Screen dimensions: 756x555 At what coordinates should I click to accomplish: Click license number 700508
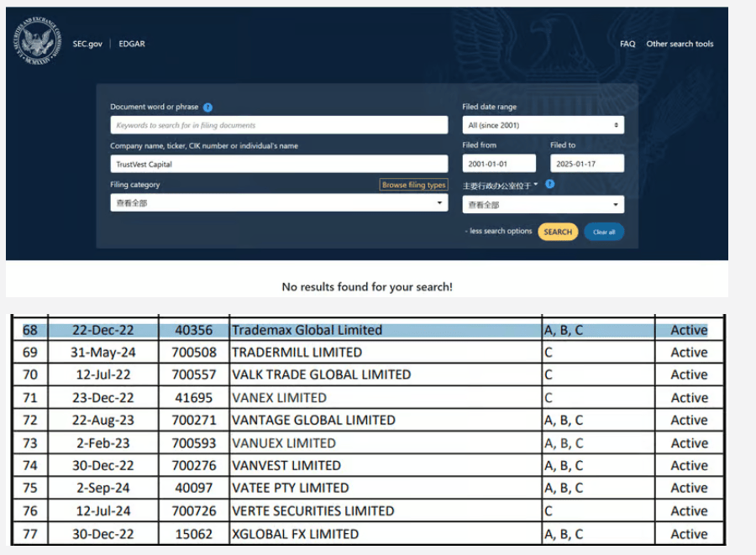point(194,352)
